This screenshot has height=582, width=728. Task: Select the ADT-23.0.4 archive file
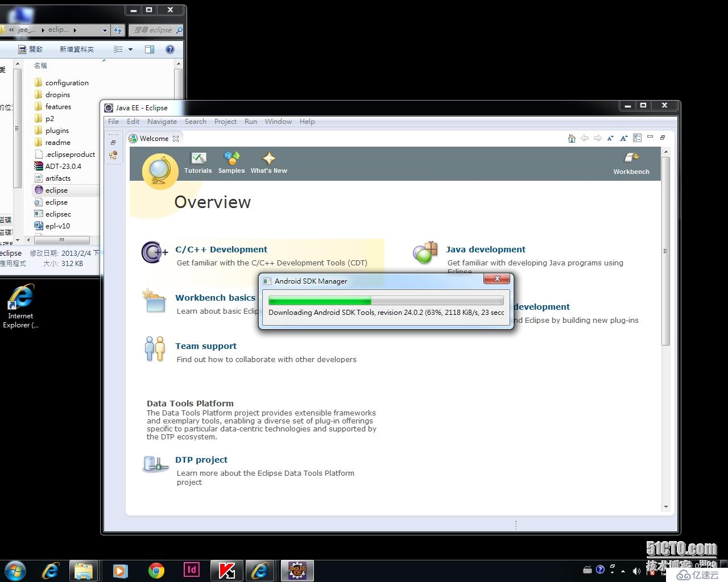pyautogui.click(x=57, y=167)
